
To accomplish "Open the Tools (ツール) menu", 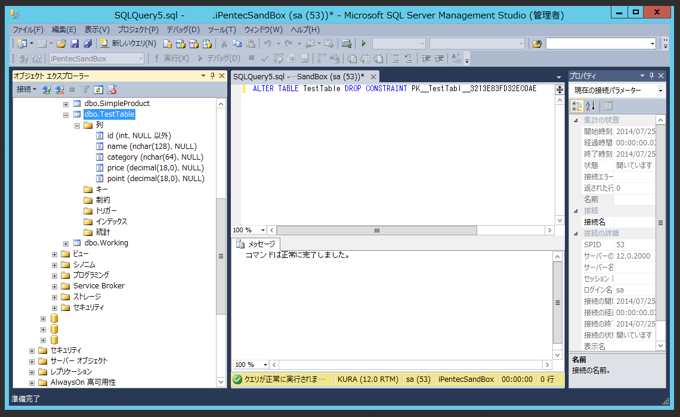I will pos(222,29).
